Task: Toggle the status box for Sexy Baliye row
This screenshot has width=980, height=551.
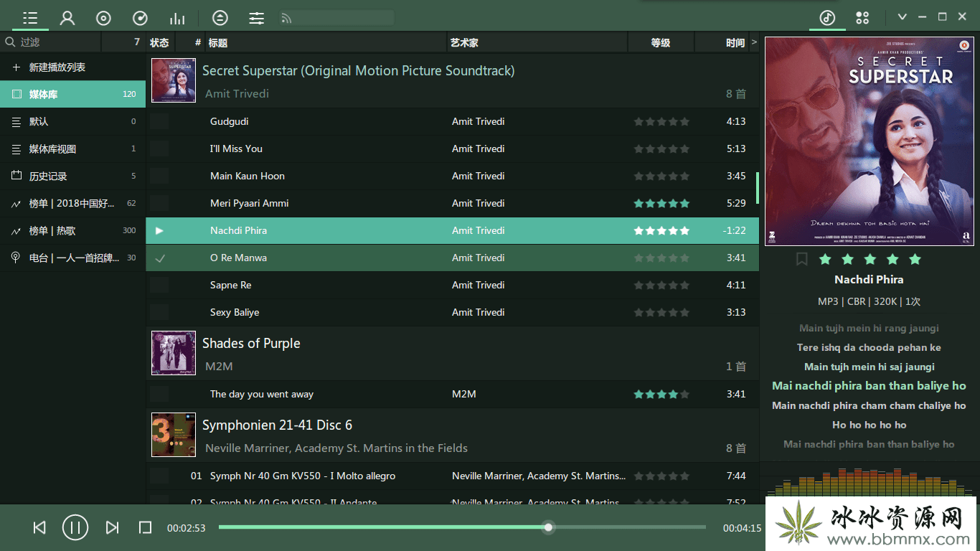Action: point(160,313)
